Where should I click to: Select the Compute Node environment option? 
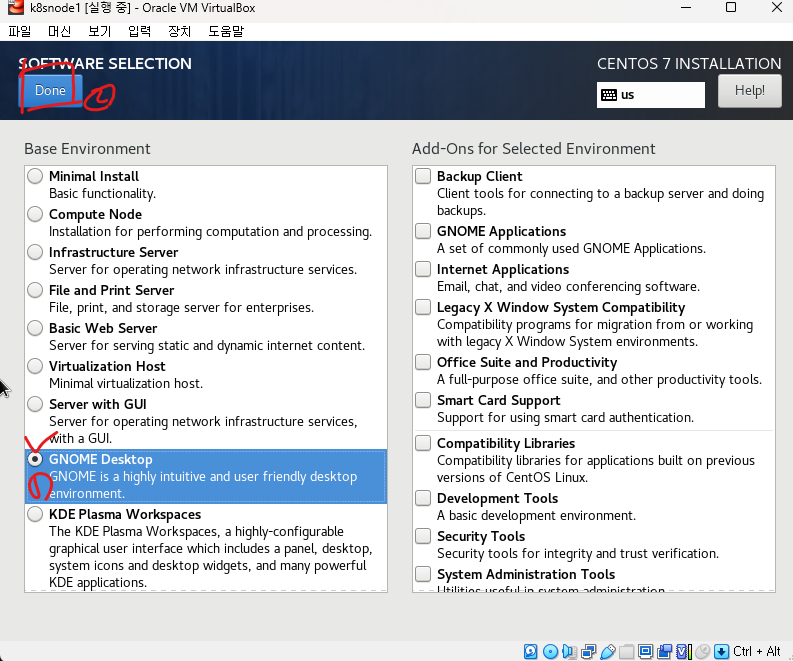35,214
